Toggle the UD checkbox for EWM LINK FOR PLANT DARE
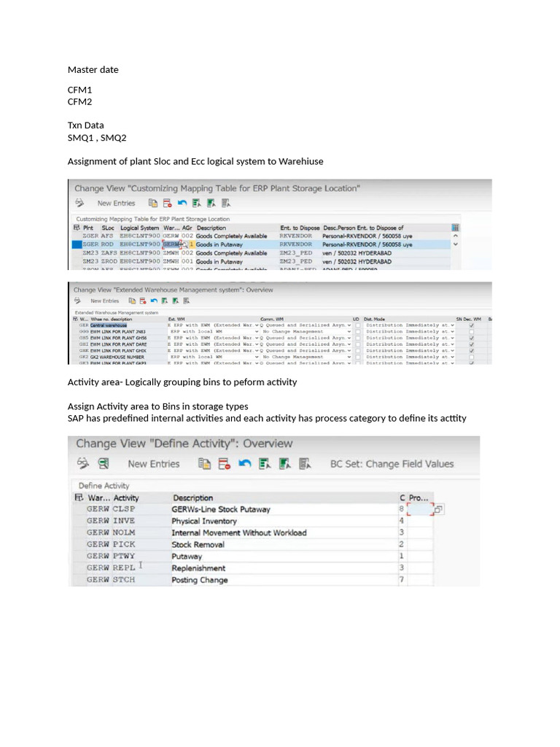 click(x=357, y=344)
